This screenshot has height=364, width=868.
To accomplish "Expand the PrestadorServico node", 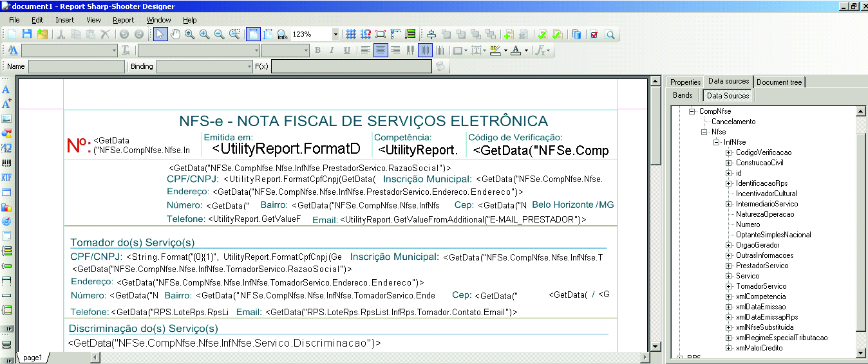I will click(729, 266).
